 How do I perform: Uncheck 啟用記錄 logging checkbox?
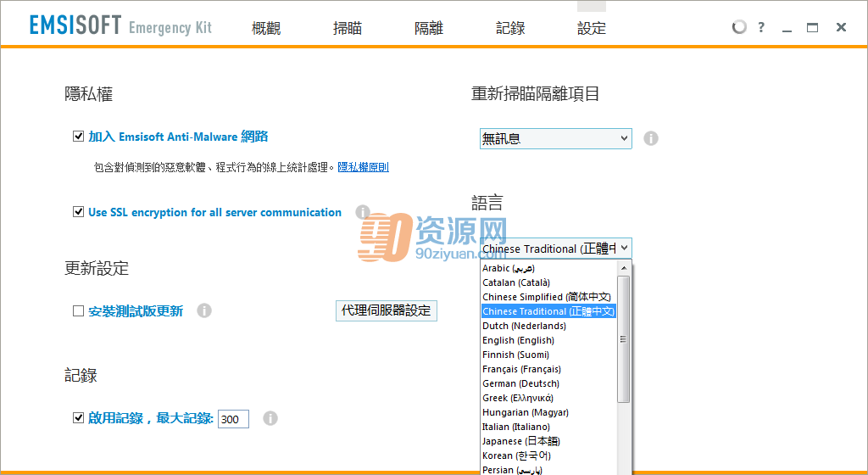tap(78, 417)
